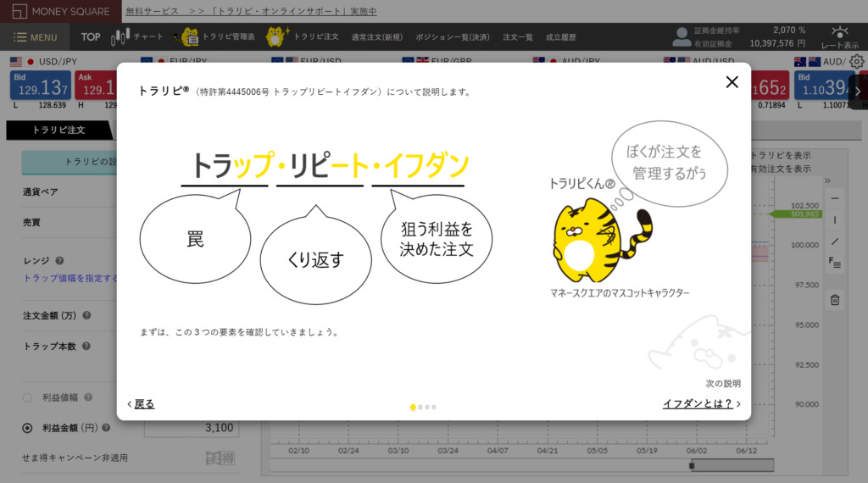Click the 利益値幅 help icon
Image resolution: width=868 pixels, height=483 pixels.
click(88, 397)
